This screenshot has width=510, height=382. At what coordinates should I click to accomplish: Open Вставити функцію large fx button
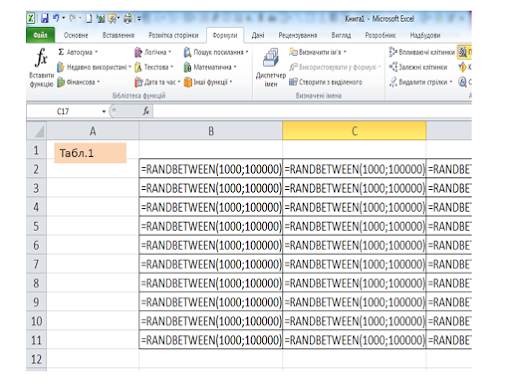click(41, 68)
